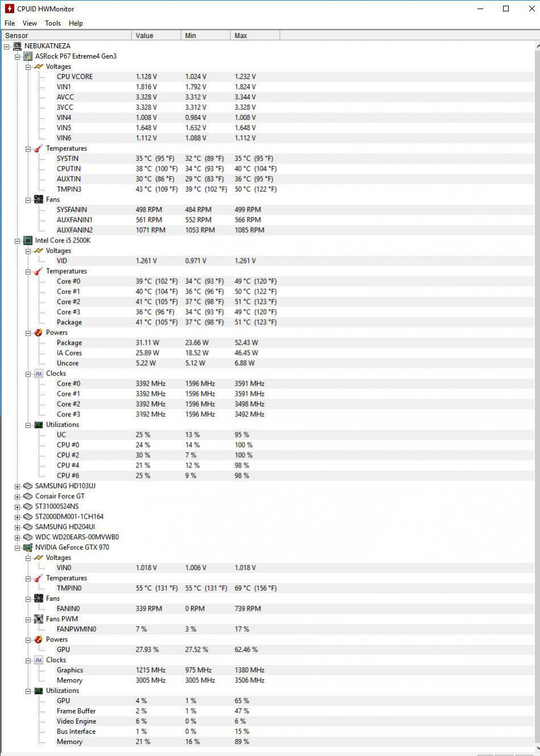The height and width of the screenshot is (756, 540).
Task: Collapse the CPU Powers group
Action: coord(28,333)
